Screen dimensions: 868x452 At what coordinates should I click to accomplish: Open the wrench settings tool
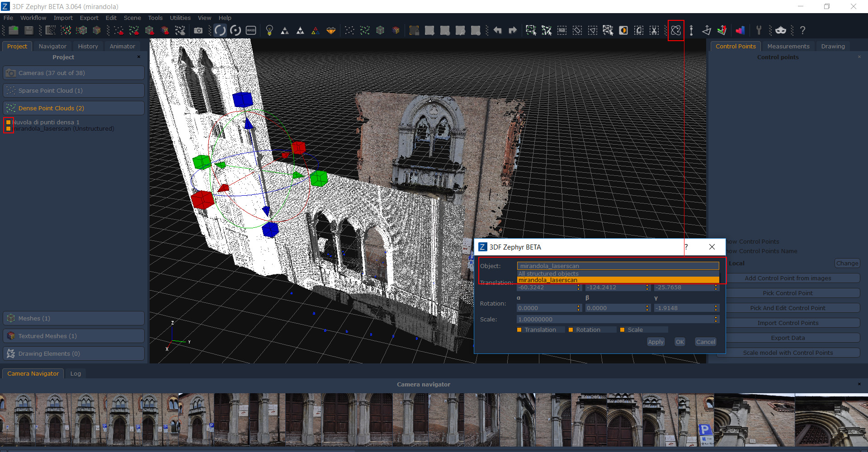click(759, 30)
